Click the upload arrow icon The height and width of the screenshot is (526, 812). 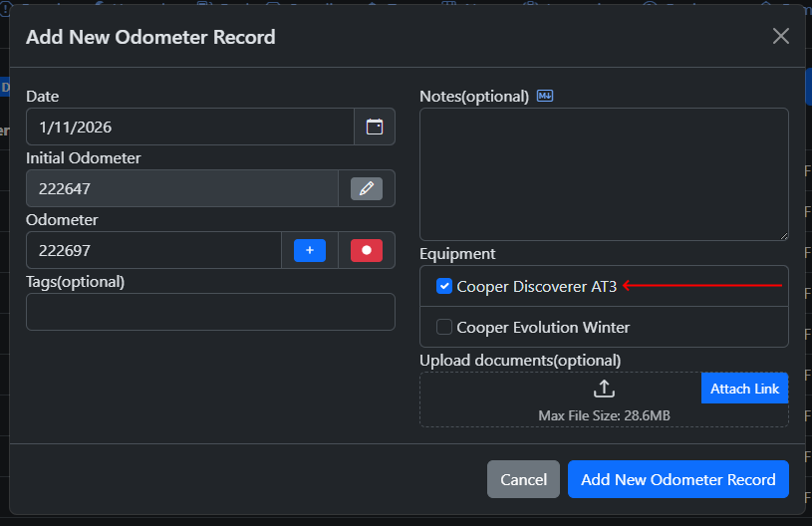[x=604, y=389]
